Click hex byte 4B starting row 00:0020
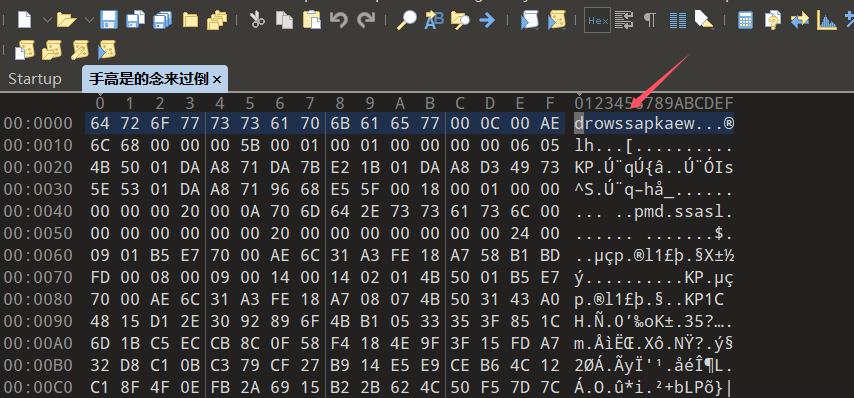 click(x=100, y=167)
